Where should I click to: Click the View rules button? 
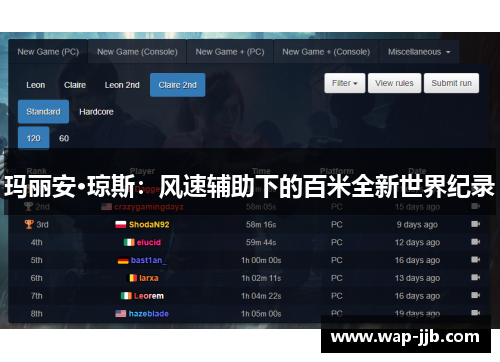coord(394,83)
